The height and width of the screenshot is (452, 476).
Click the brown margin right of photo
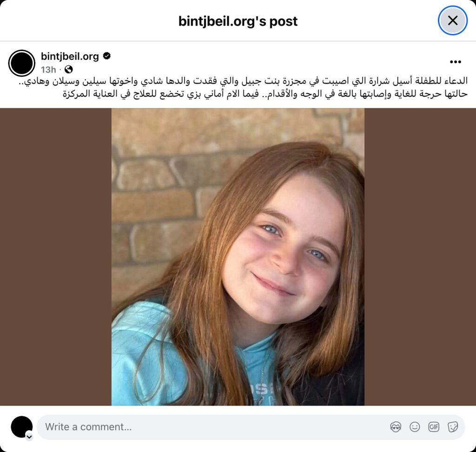tap(420, 256)
